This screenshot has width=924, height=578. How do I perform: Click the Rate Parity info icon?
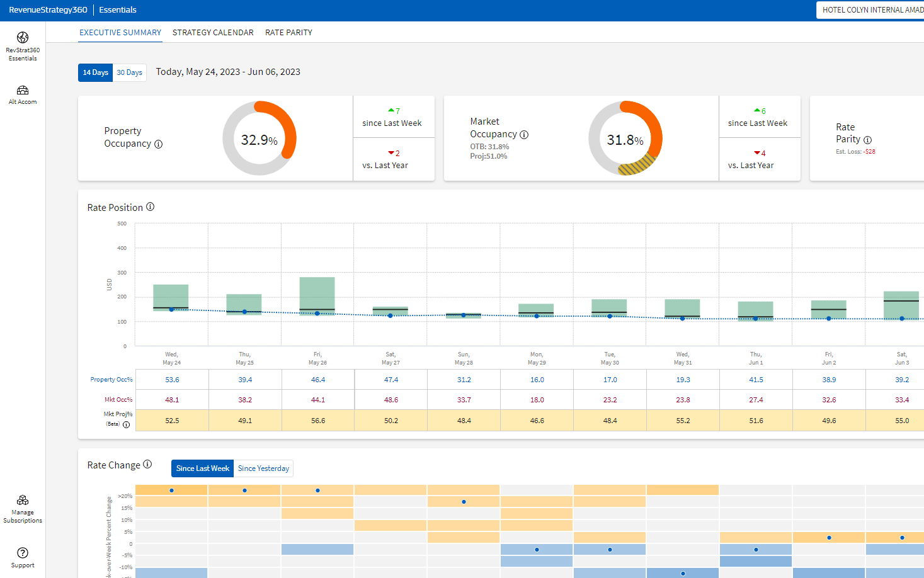[x=867, y=140]
